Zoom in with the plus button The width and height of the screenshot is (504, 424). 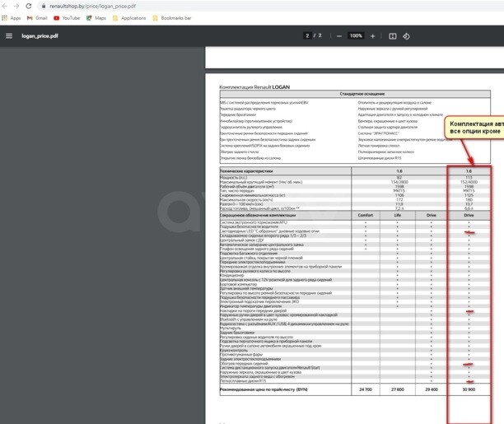pos(372,36)
